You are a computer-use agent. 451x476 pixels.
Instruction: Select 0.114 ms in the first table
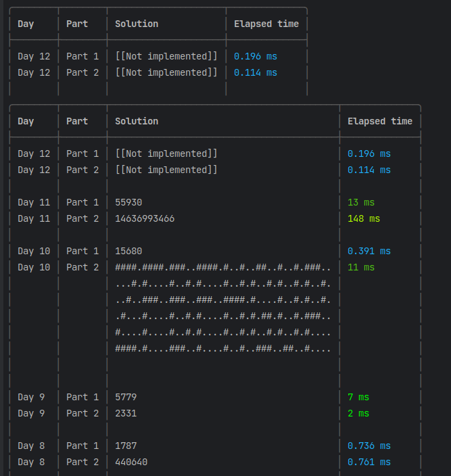pos(256,73)
